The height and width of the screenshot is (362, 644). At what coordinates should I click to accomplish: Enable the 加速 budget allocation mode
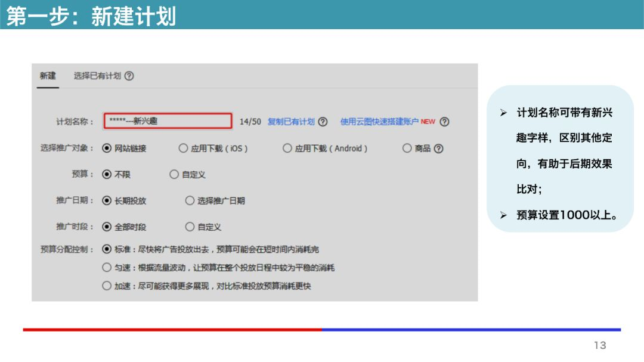click(106, 287)
